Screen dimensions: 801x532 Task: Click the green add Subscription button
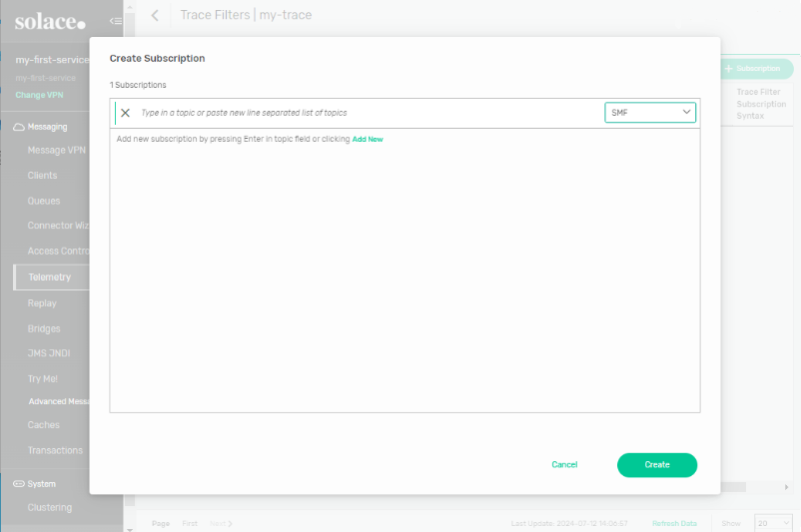point(752,69)
